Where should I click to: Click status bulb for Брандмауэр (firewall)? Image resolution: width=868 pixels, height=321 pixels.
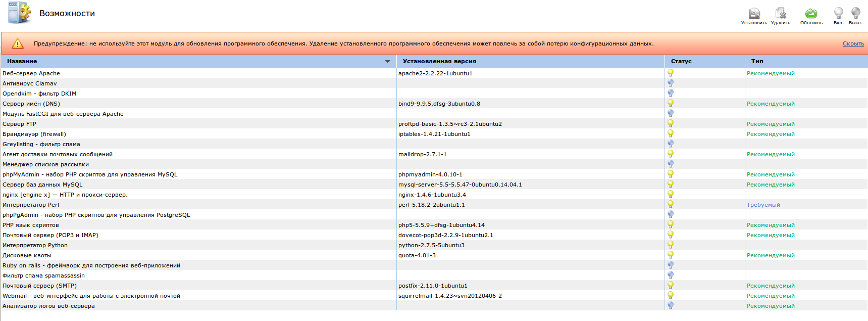pyautogui.click(x=671, y=133)
